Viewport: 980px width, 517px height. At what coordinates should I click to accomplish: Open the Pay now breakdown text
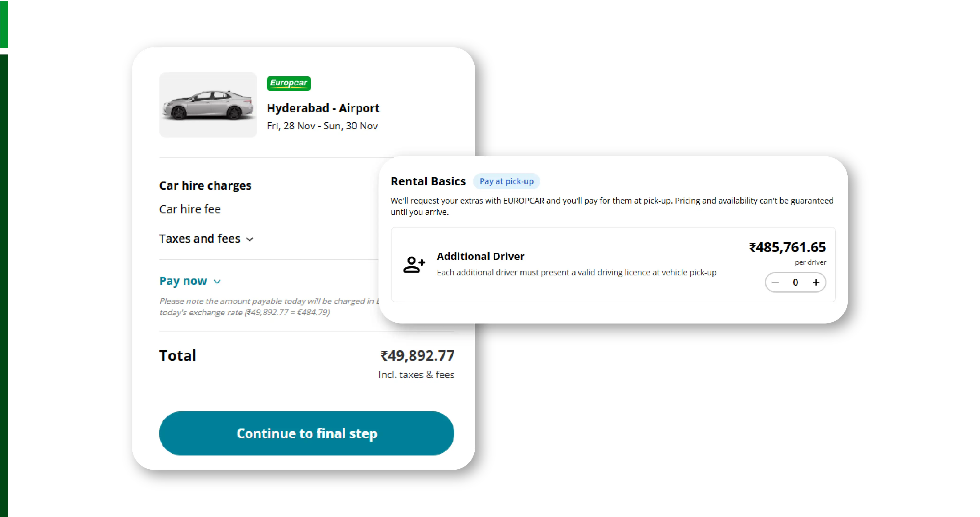(183, 281)
